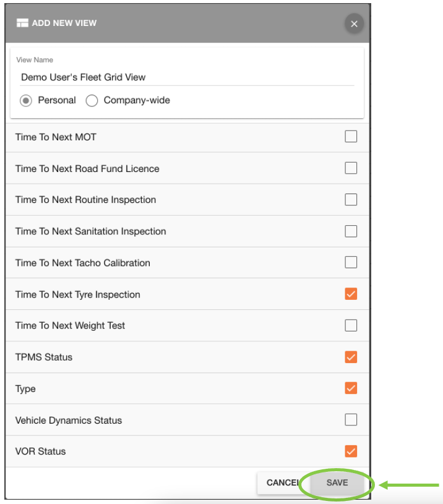Toggle Time To Next Tacho Calibration checkbox
The height and width of the screenshot is (504, 443).
click(351, 263)
